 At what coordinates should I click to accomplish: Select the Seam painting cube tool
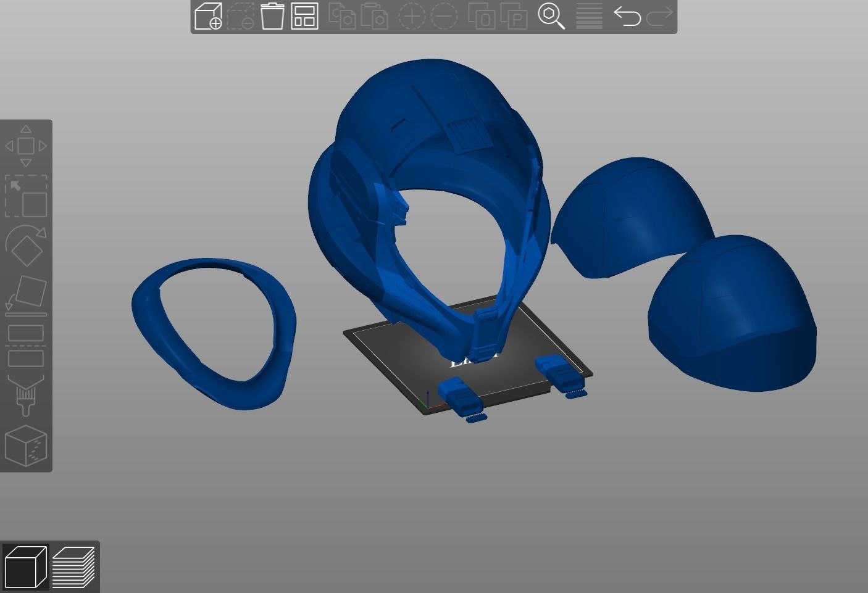pos(26,446)
